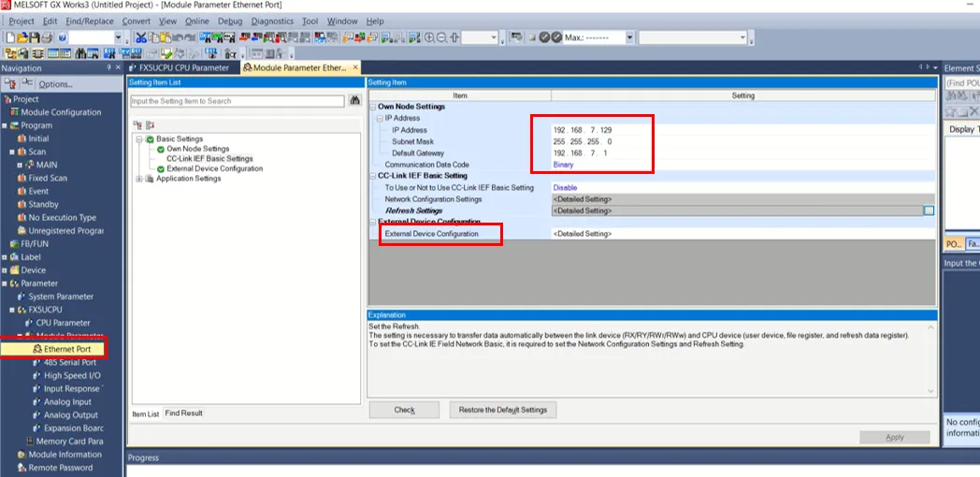
Task: Click the Open project folder icon
Action: coord(22,37)
